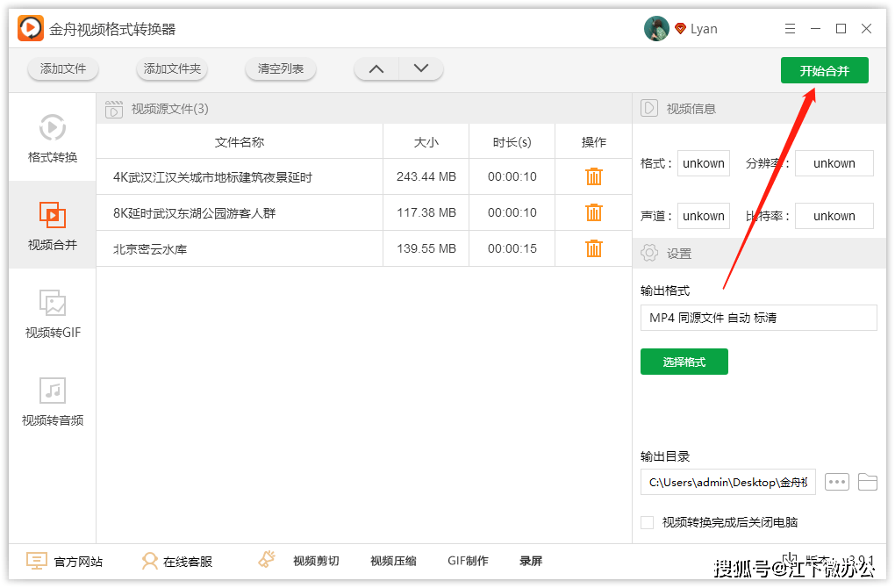The image size is (895, 588).
Task: Start merging with the 开始合并 button
Action: [x=825, y=71]
